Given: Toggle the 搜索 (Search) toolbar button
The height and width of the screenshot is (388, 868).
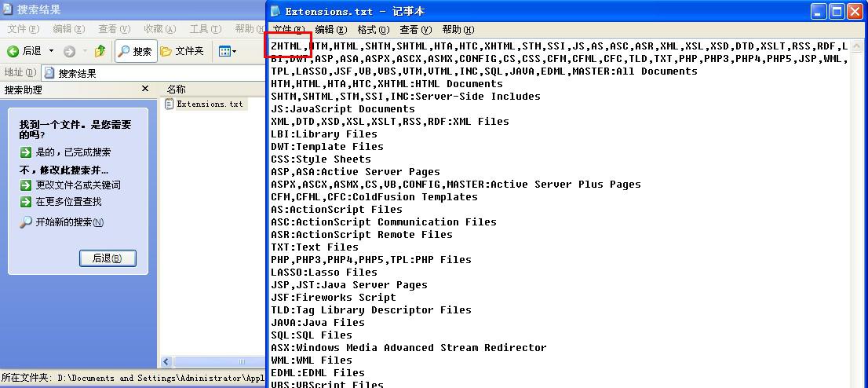Looking at the screenshot, I should pyautogui.click(x=134, y=51).
